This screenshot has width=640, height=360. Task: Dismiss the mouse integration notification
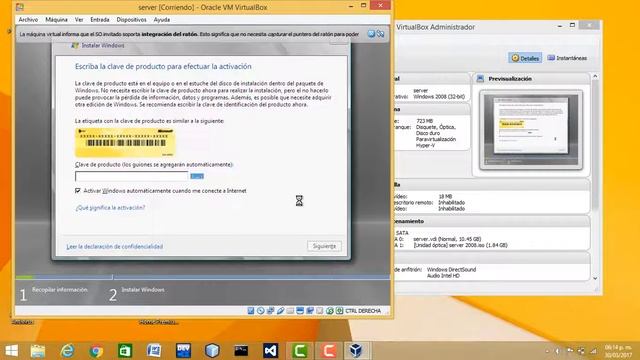tap(371, 34)
